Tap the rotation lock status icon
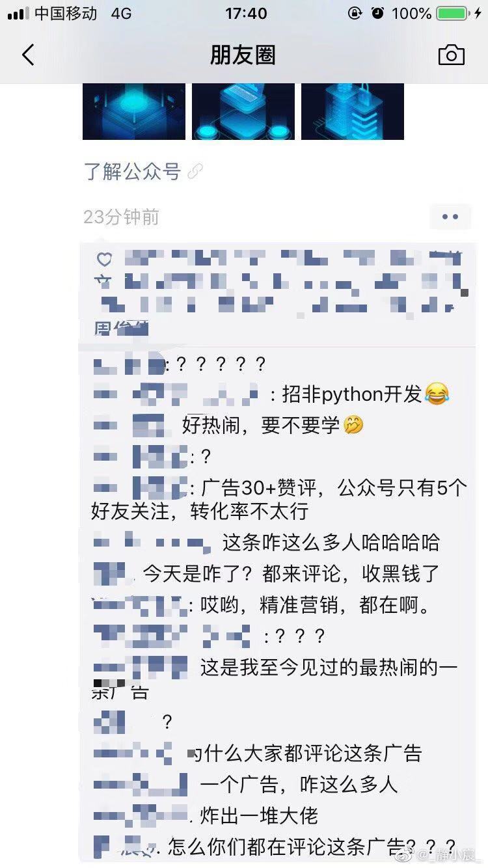The width and height of the screenshot is (488, 868). click(x=355, y=13)
